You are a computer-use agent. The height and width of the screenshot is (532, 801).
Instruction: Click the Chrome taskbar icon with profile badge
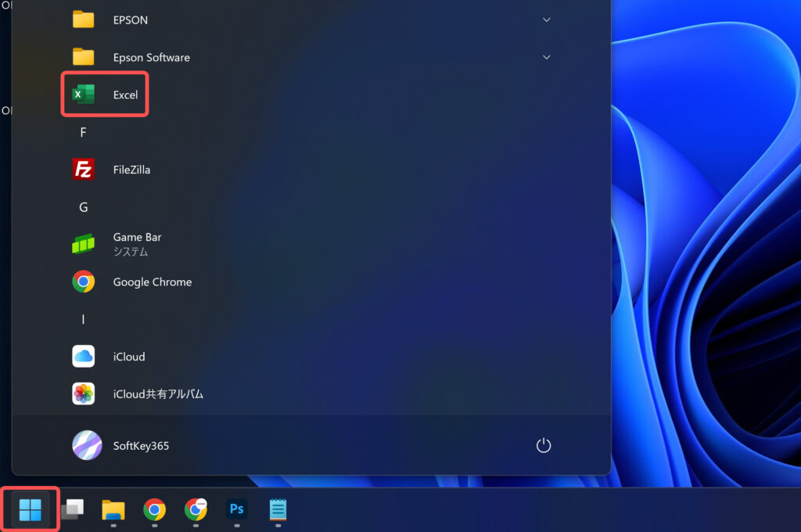tap(196, 510)
